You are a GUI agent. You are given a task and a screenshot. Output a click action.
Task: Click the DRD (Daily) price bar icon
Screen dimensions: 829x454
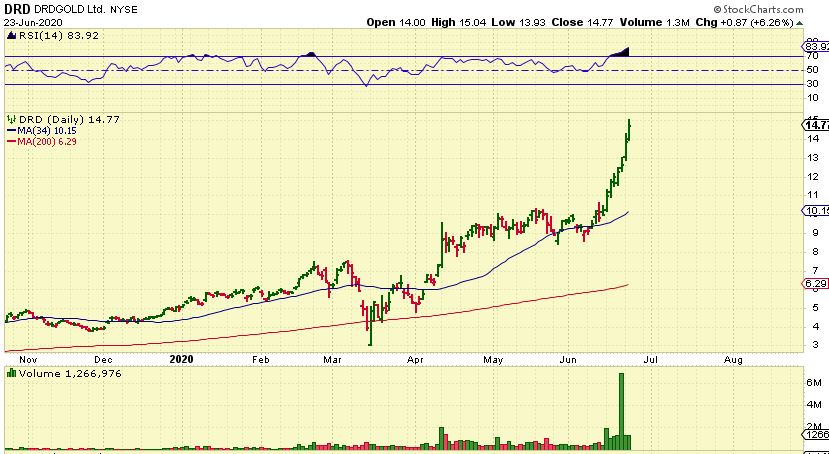point(10,119)
